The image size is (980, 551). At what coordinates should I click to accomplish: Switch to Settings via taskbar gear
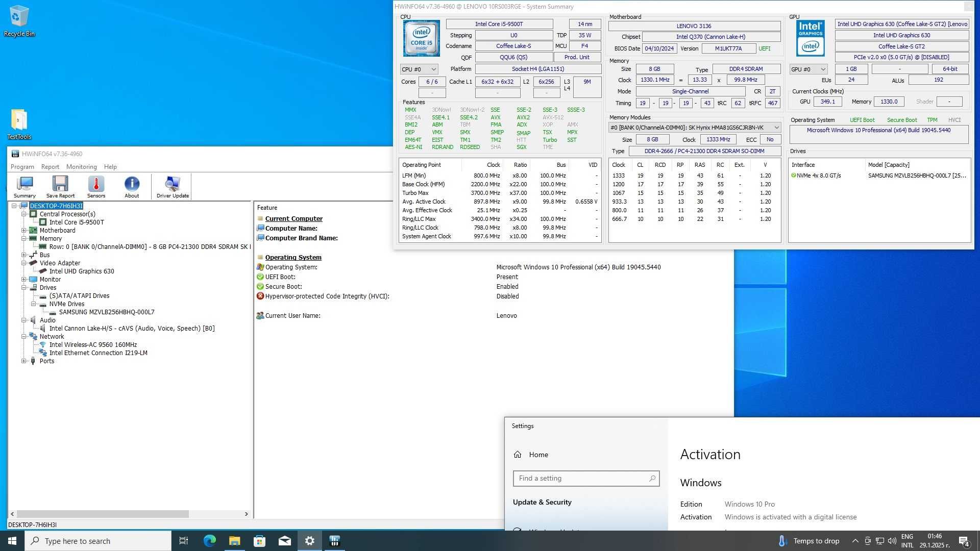point(309,541)
